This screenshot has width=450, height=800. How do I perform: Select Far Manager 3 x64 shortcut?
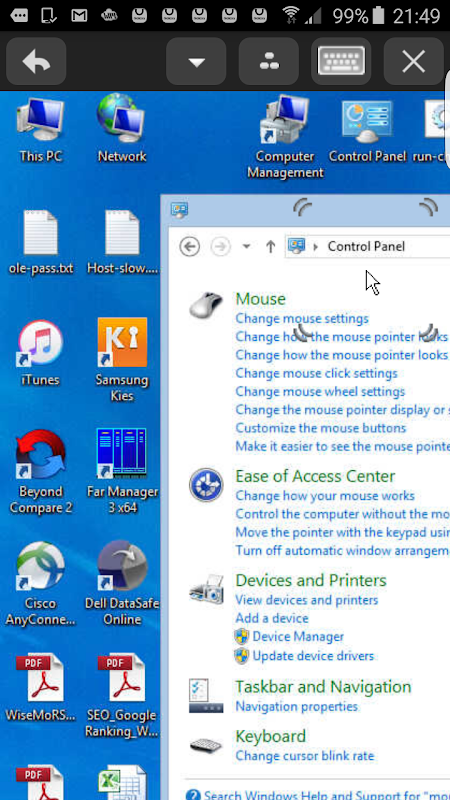122,471
